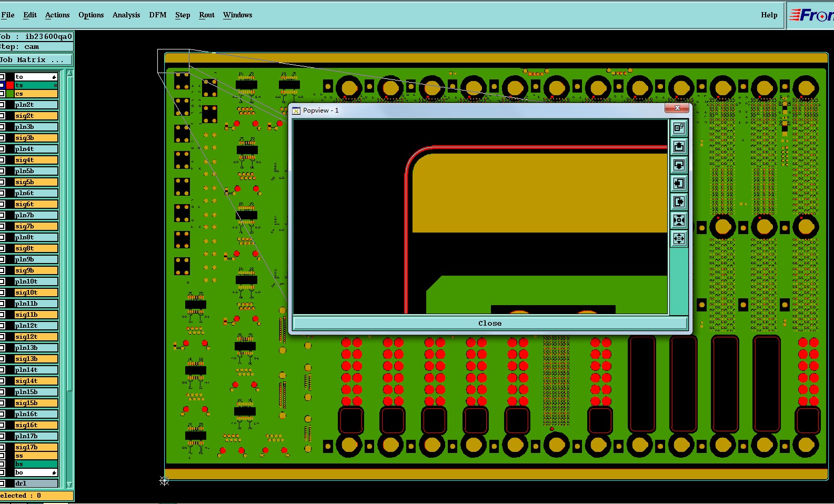Click the first Popview tool icon
The height and width of the screenshot is (504, 834).
point(679,128)
